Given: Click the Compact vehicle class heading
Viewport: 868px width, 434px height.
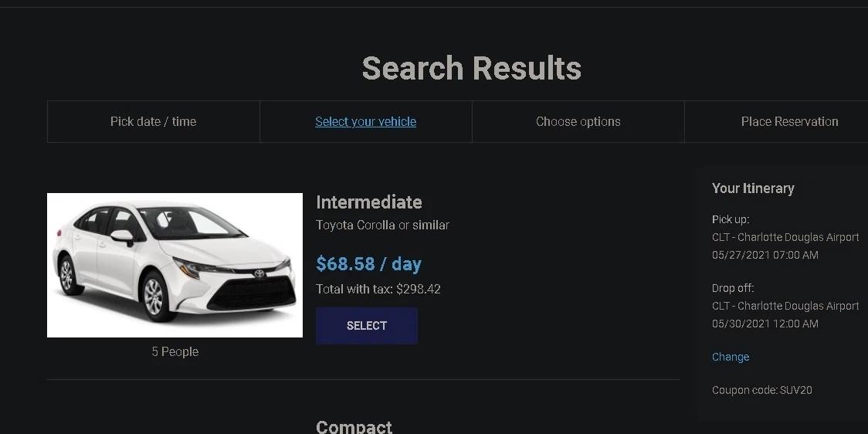Looking at the screenshot, I should (354, 427).
